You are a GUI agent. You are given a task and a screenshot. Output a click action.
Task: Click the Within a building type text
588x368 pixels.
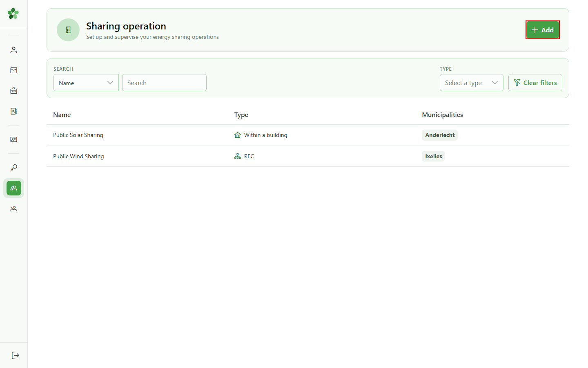click(266, 135)
